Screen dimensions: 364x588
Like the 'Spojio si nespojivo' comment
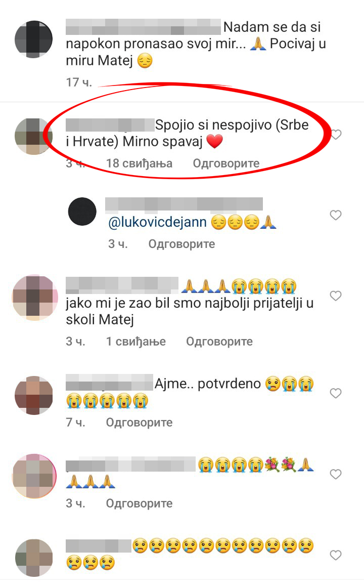(336, 134)
